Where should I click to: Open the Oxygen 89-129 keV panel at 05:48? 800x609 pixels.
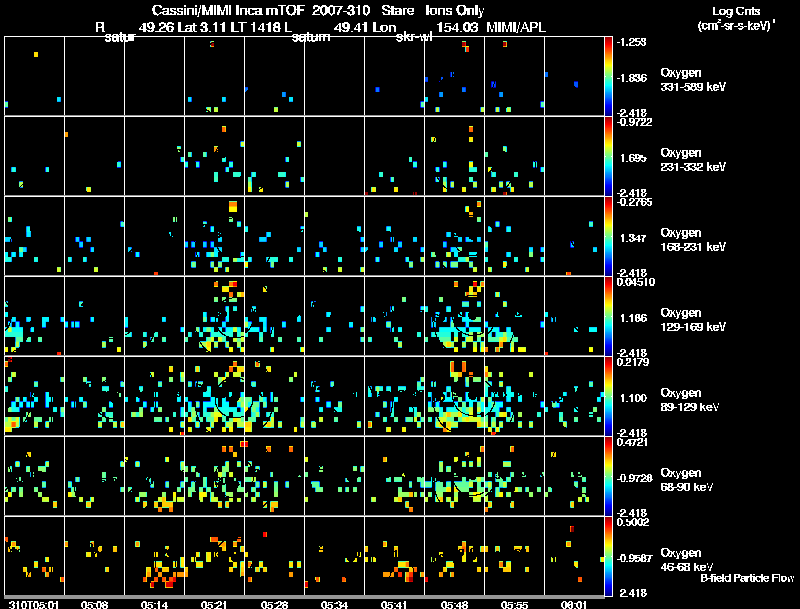coord(454,396)
